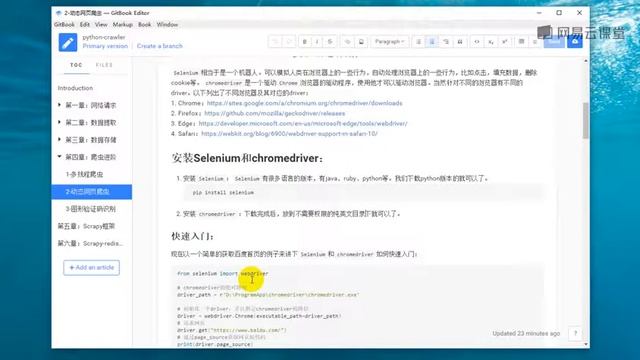The width and height of the screenshot is (640, 360).
Task: Open the Window menu
Action: pos(167,24)
